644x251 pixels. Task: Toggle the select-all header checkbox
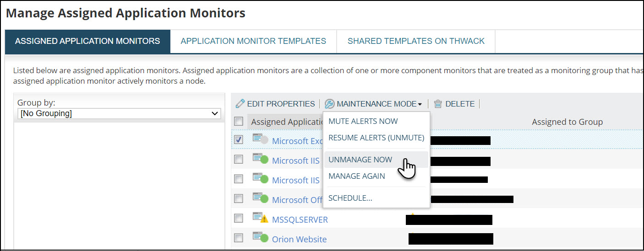239,121
